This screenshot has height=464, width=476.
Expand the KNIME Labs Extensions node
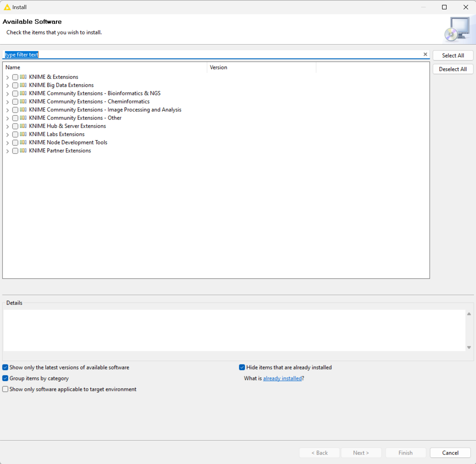click(x=8, y=135)
